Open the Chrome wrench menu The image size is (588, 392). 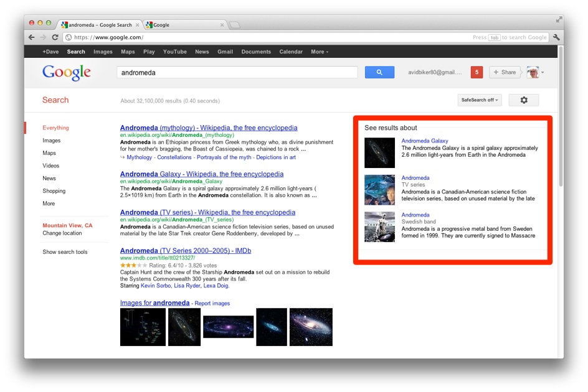click(x=556, y=37)
